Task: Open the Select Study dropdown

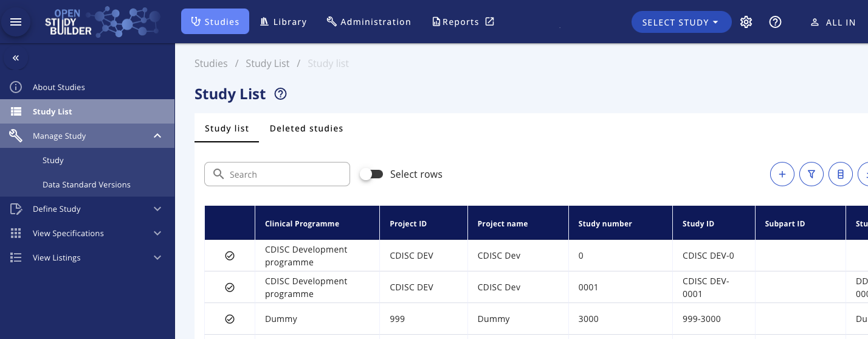Action: pos(681,22)
